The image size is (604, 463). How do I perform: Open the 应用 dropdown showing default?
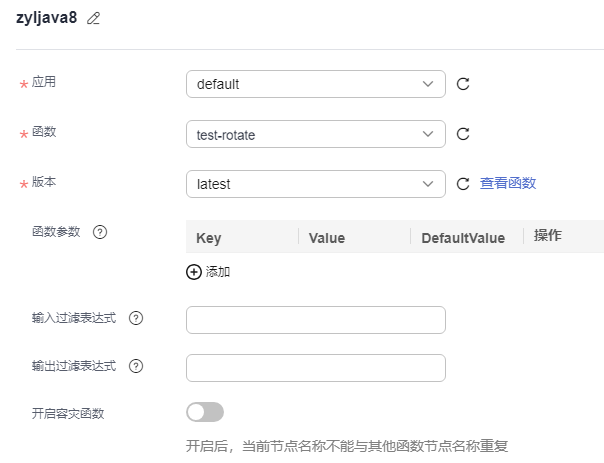click(315, 84)
